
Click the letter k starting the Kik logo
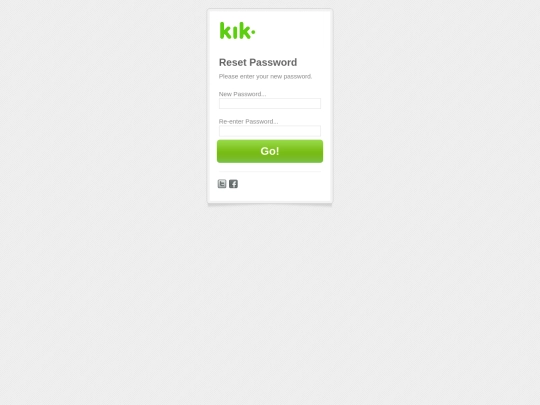pyautogui.click(x=226, y=31)
